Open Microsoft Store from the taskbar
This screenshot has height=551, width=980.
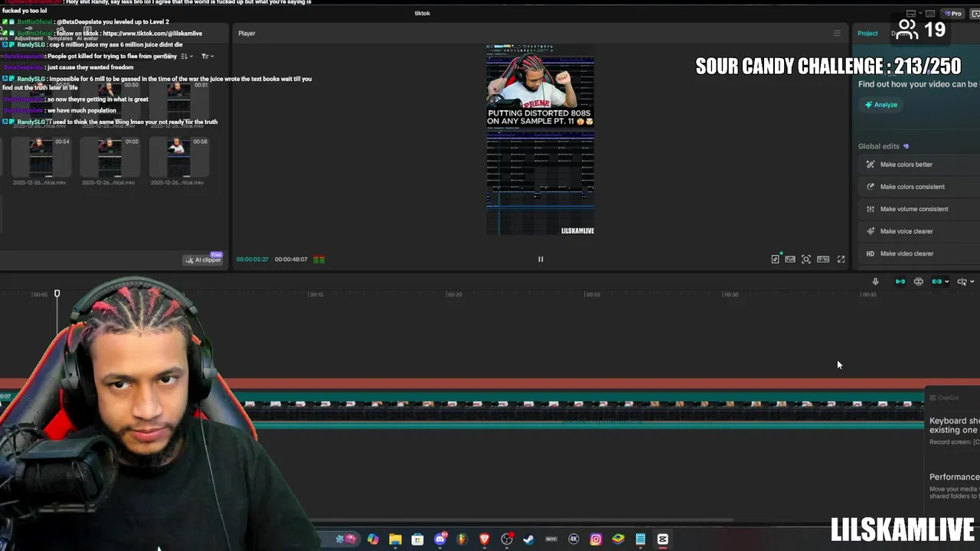click(x=417, y=540)
